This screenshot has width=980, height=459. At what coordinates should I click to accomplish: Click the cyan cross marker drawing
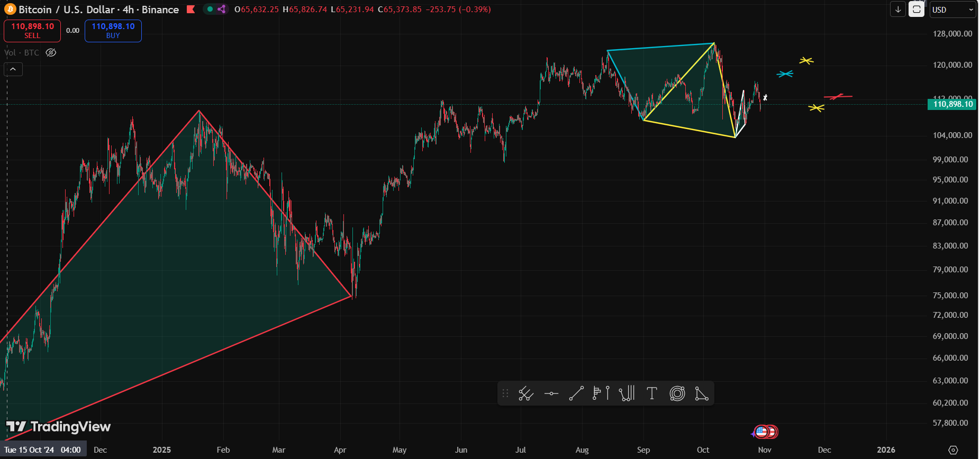tap(785, 74)
